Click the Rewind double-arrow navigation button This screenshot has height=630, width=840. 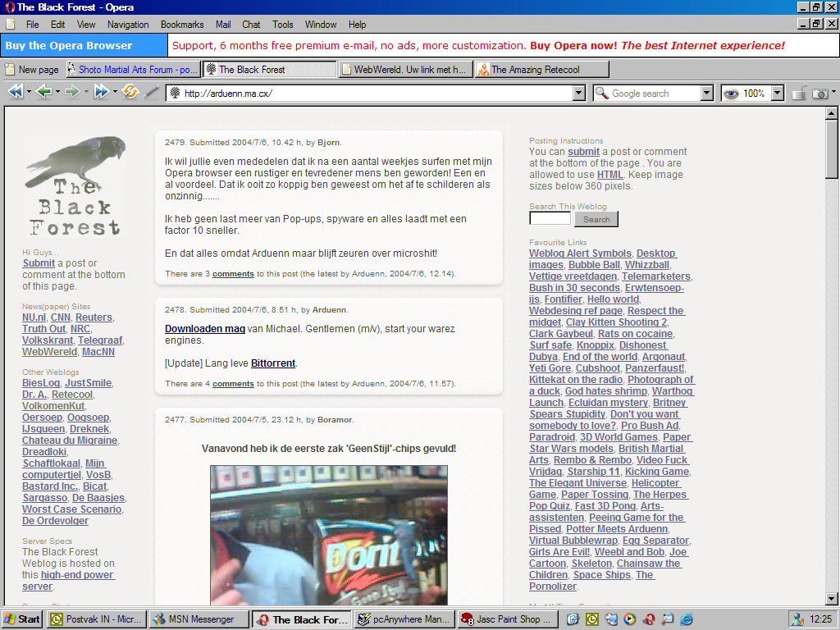pos(15,92)
